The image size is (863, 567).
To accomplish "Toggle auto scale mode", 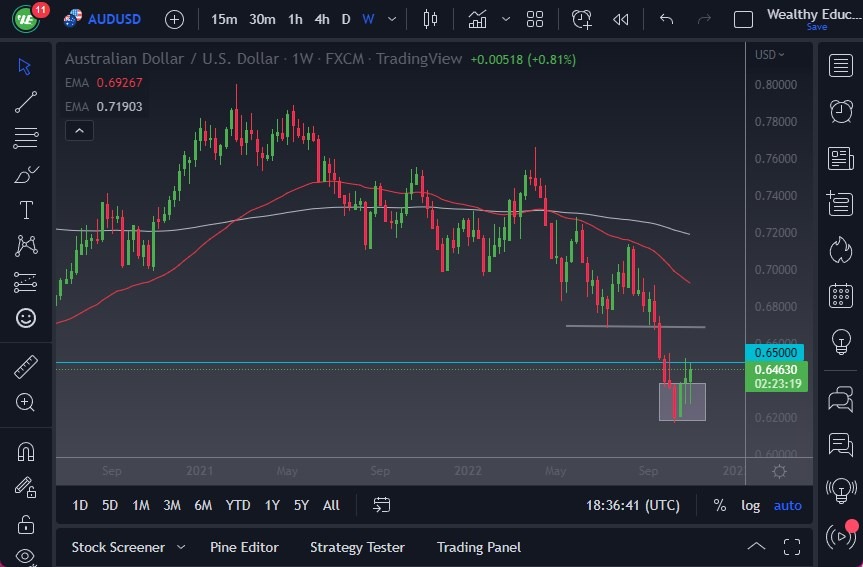I will click(x=787, y=505).
